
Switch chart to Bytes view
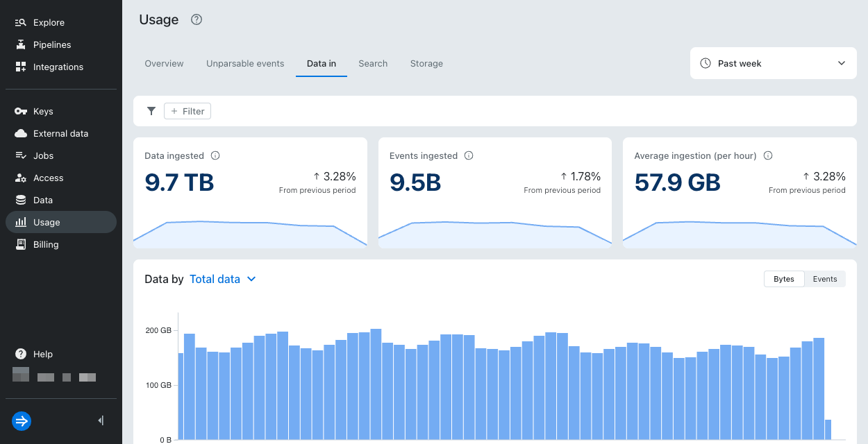(x=784, y=279)
